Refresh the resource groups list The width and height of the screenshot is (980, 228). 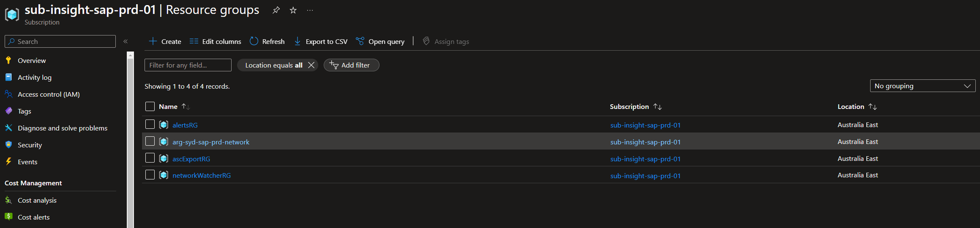(267, 41)
